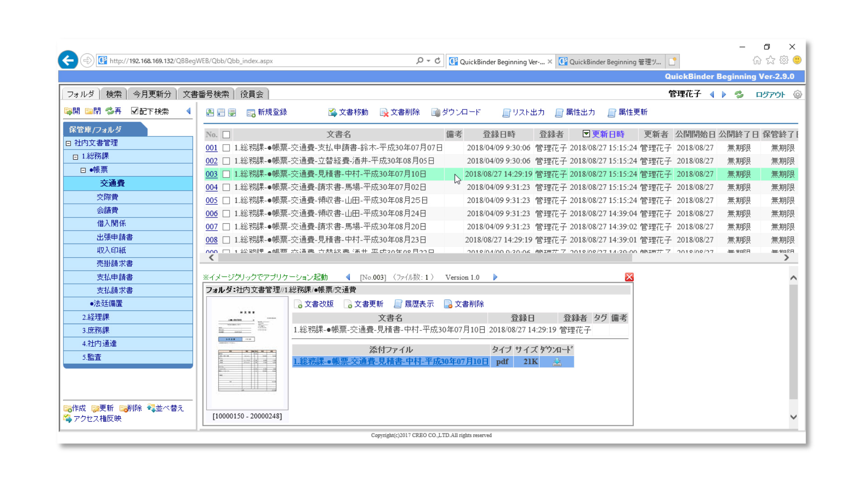Show next document with right arrow by Version 1.0
This screenshot has width=868, height=485.
tap(495, 277)
